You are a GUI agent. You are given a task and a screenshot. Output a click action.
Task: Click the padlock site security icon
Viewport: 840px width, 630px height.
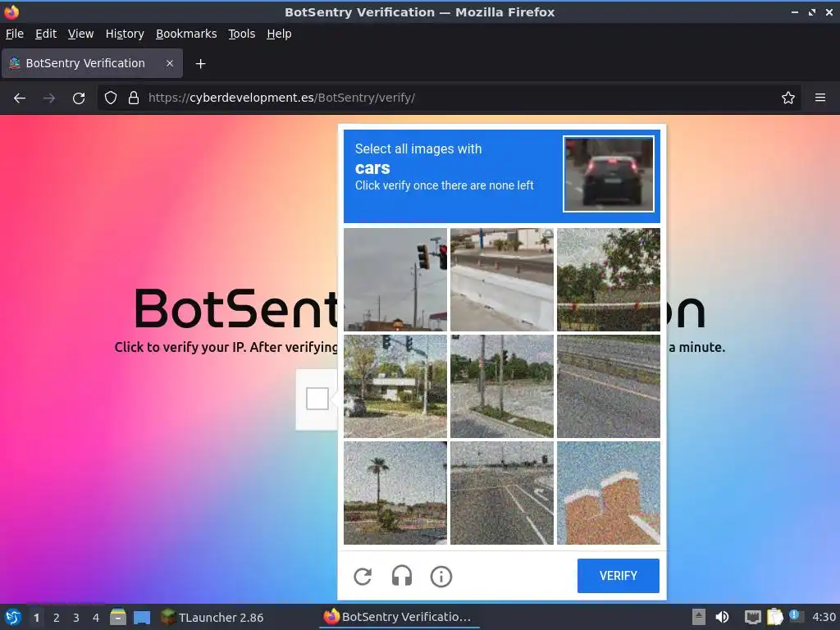click(x=134, y=98)
